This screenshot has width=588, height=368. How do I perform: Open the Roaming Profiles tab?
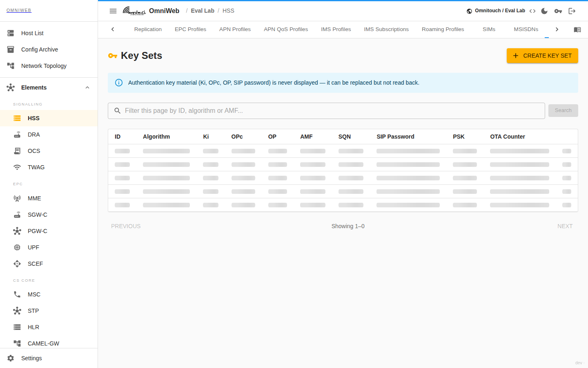[x=443, y=29]
